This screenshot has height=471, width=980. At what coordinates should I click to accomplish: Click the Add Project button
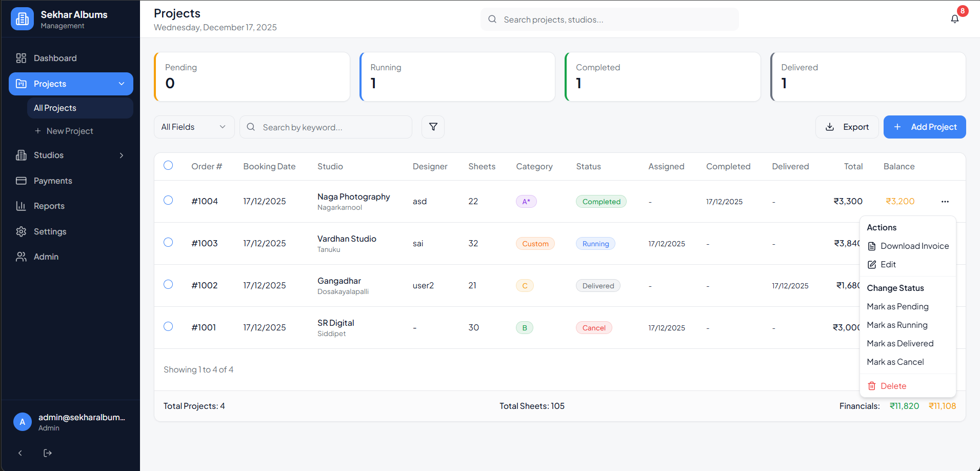tap(924, 127)
